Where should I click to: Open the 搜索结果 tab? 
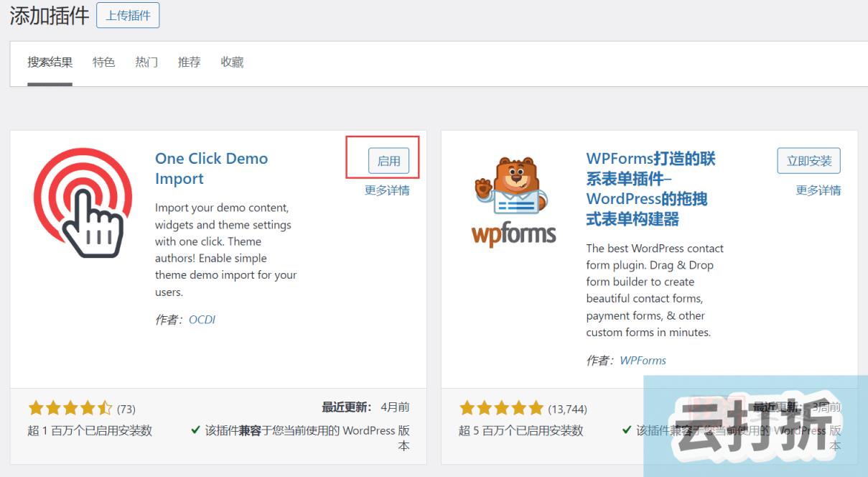coord(50,62)
